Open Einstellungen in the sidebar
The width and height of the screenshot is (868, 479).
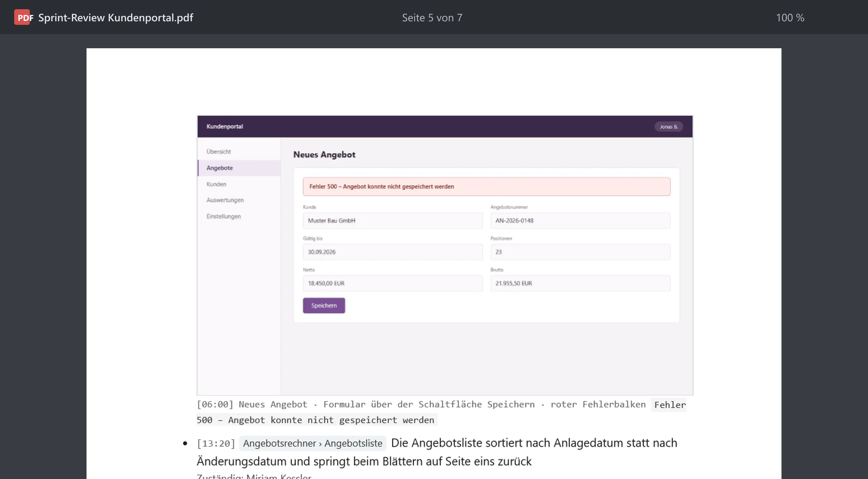(x=224, y=216)
